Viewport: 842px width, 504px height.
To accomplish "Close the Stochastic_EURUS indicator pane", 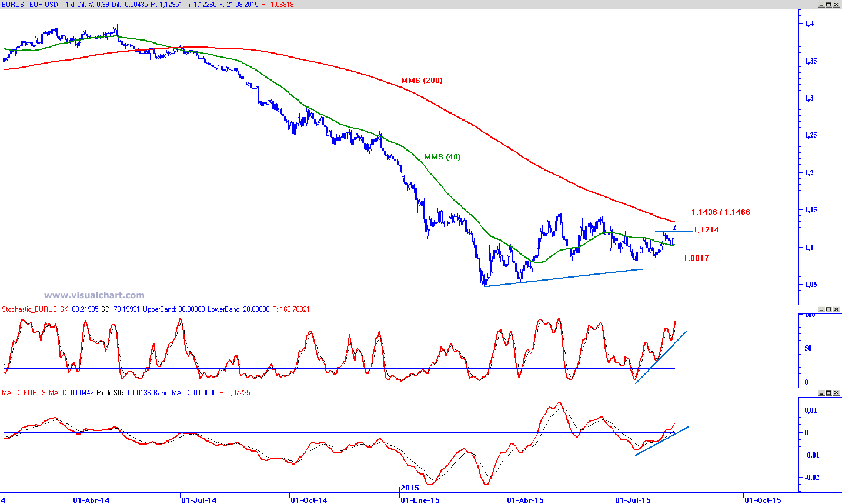I will [837, 309].
